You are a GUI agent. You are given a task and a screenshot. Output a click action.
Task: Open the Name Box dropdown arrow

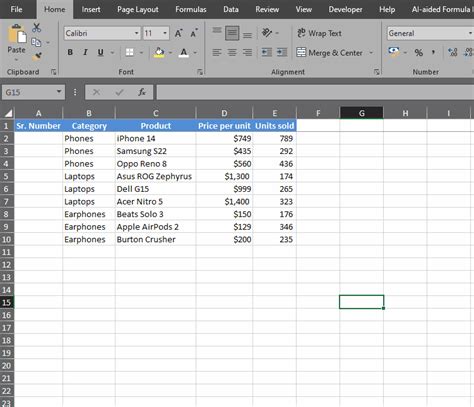59,92
